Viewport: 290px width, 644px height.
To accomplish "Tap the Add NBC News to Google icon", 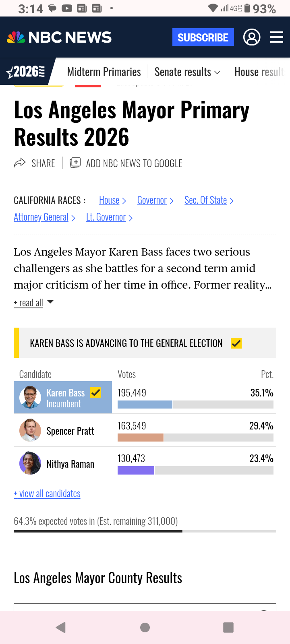I will pyautogui.click(x=75, y=163).
